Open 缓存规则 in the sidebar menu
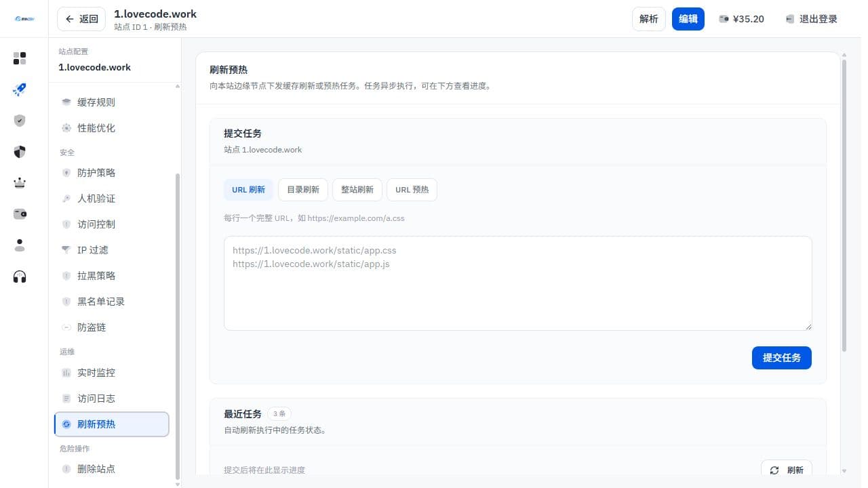The width and height of the screenshot is (868, 488). [112, 102]
